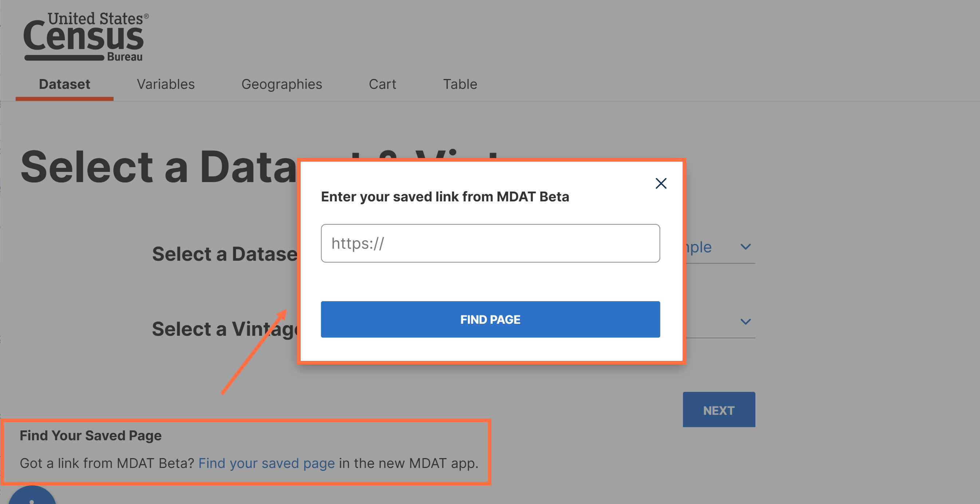
Task: Click the 'Select a Vintage' field label
Action: point(225,329)
